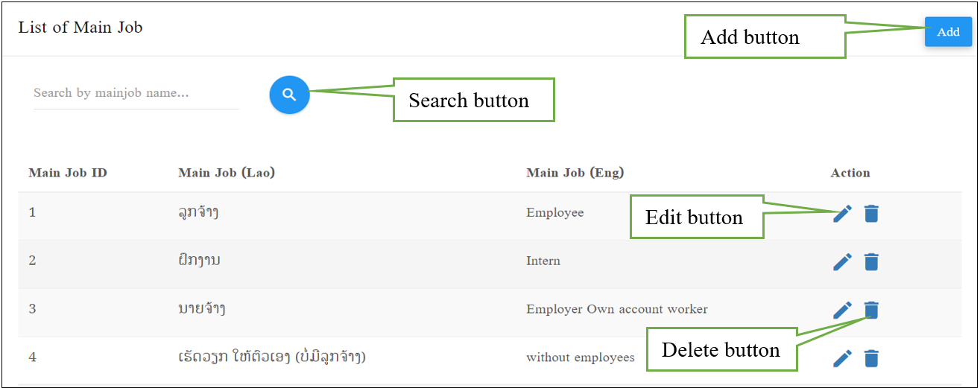This screenshot has width=980, height=388.
Task: Delete the without employees row
Action: pyautogui.click(x=871, y=358)
